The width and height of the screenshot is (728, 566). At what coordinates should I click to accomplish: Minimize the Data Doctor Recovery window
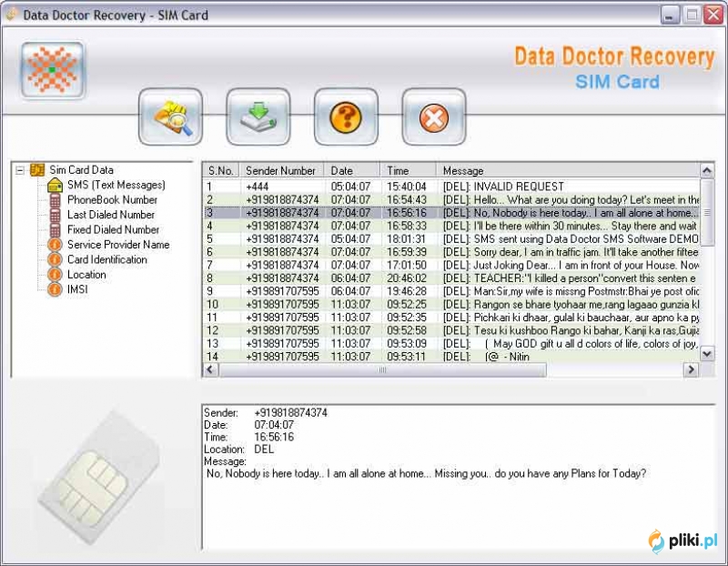click(670, 15)
